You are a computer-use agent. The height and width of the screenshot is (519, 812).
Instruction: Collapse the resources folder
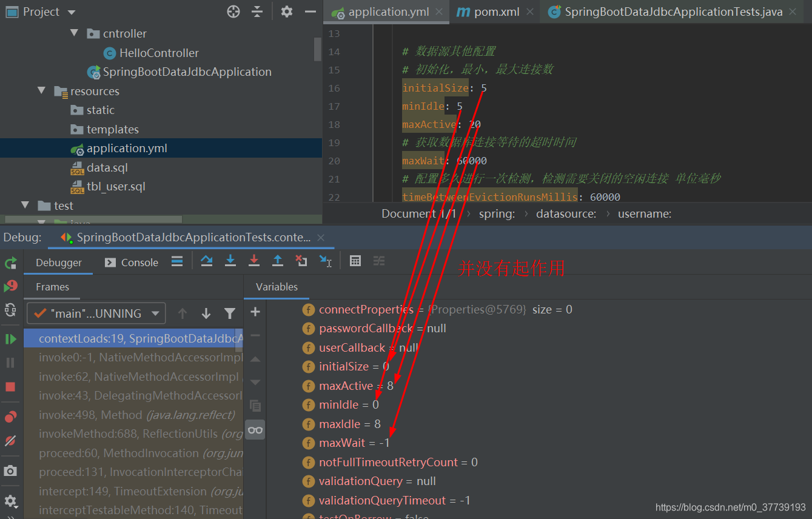click(41, 91)
